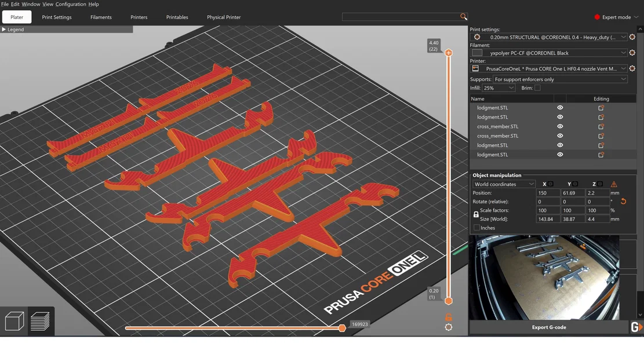This screenshot has height=362, width=644.
Task: Click the orange G icon beside Export G-code
Action: click(x=636, y=327)
